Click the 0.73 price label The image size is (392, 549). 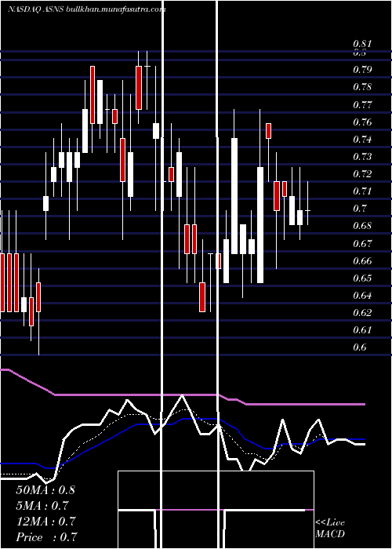(x=362, y=156)
